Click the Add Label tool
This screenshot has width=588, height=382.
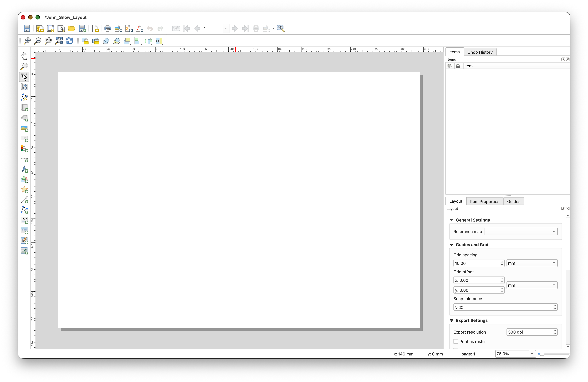[24, 139]
